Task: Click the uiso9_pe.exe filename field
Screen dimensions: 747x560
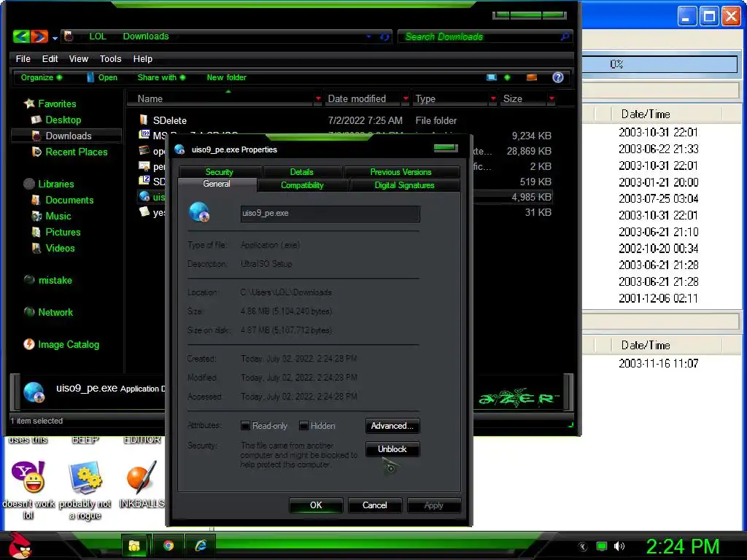Action: 330,214
